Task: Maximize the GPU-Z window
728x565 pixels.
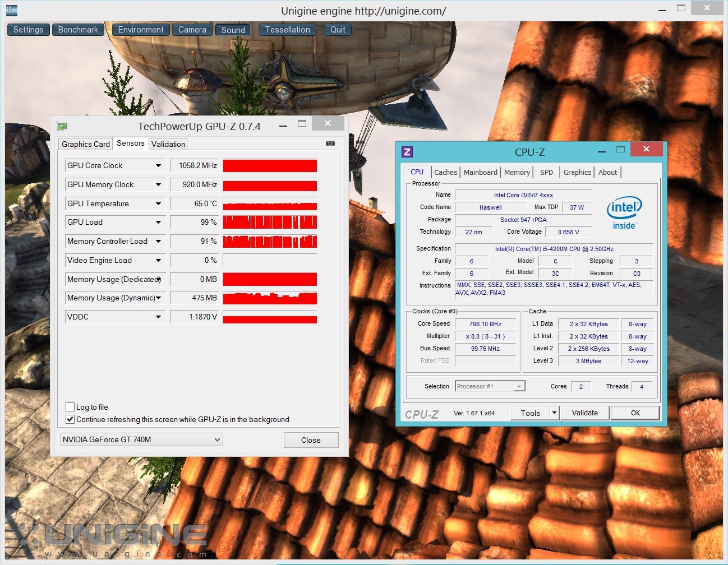Action: (x=302, y=123)
